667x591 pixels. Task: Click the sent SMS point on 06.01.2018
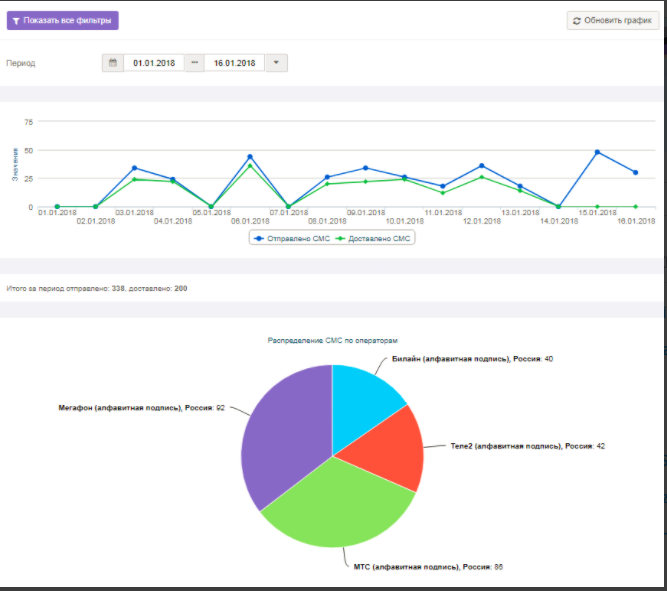[250, 157]
